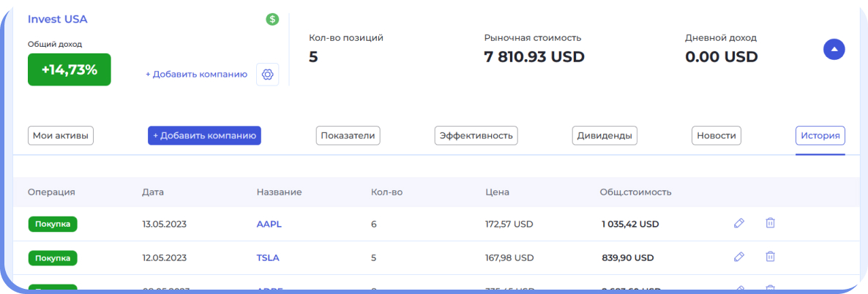Collapse the Invest USA portfolio panel
The width and height of the screenshot is (868, 294).
pyautogui.click(x=834, y=50)
